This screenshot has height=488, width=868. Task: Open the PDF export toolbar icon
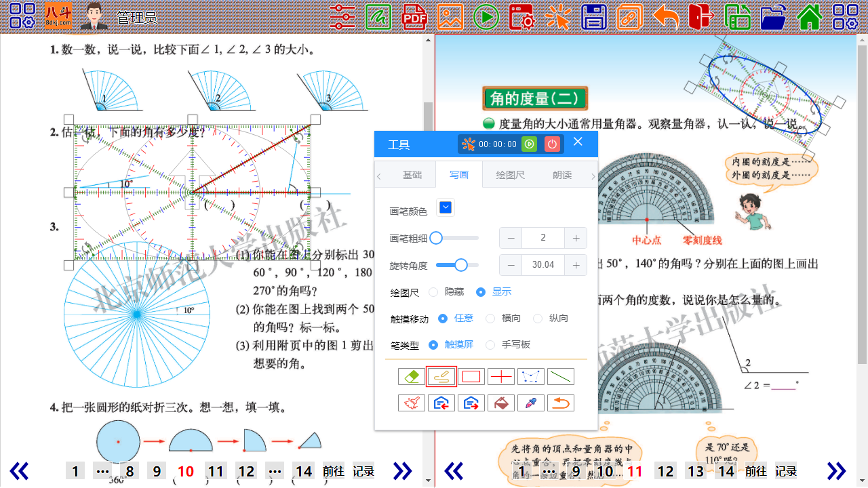(x=414, y=18)
